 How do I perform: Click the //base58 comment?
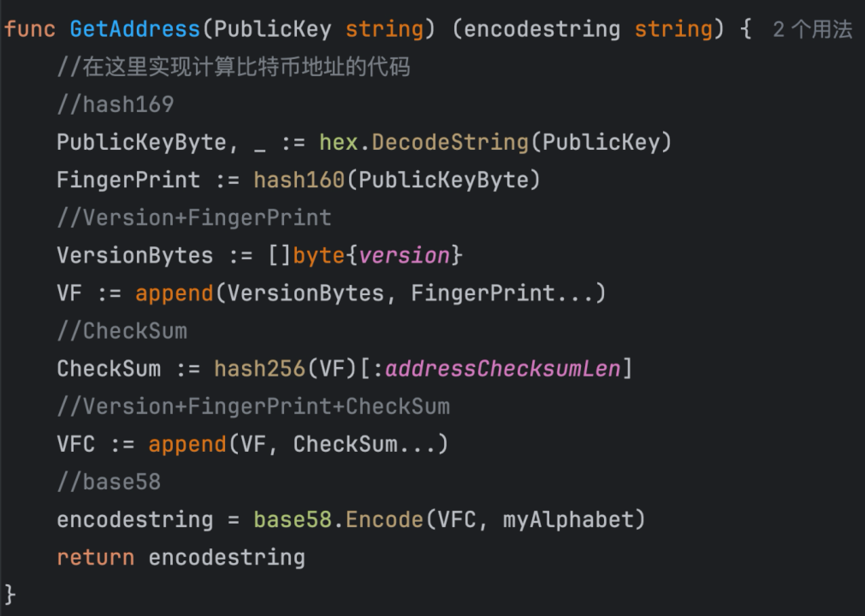109,482
